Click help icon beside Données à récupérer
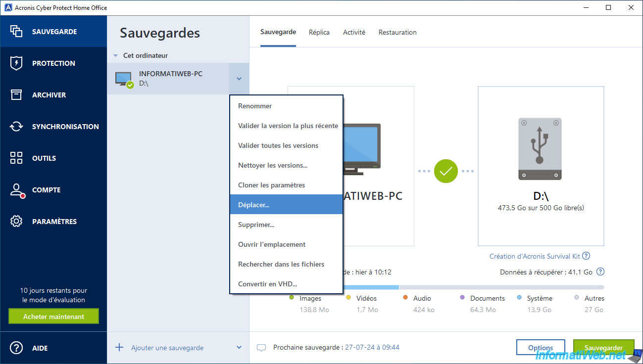 [600, 272]
